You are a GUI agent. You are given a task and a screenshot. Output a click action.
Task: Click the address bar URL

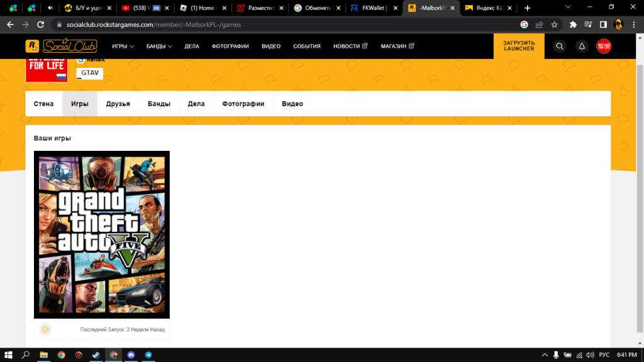(x=153, y=25)
